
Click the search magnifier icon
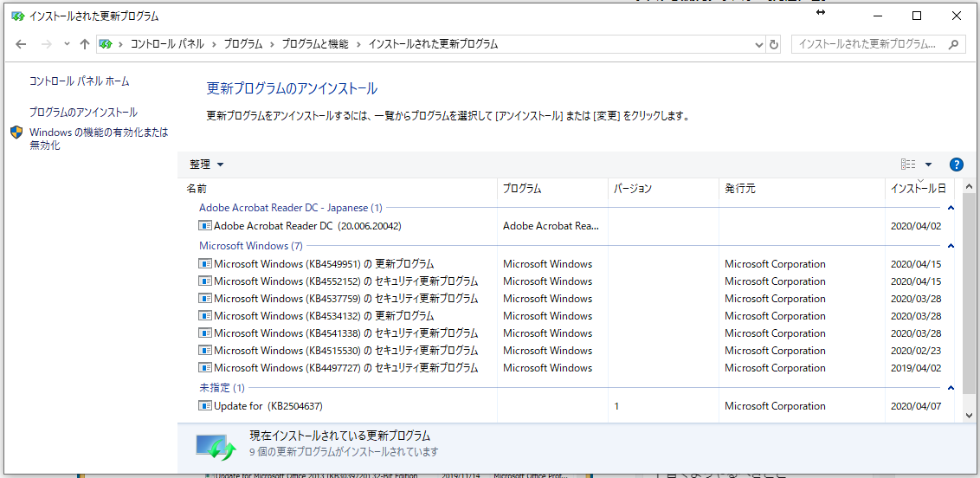[x=953, y=44]
